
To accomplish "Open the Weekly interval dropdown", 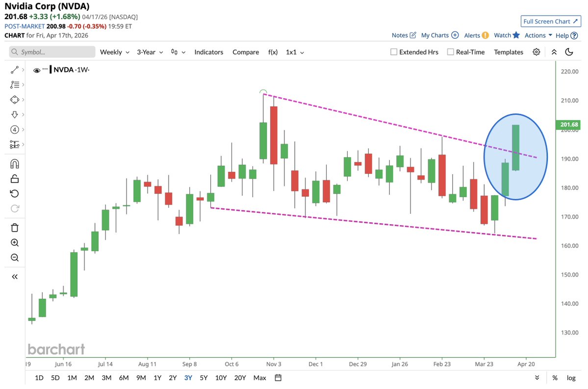I will coord(114,52).
